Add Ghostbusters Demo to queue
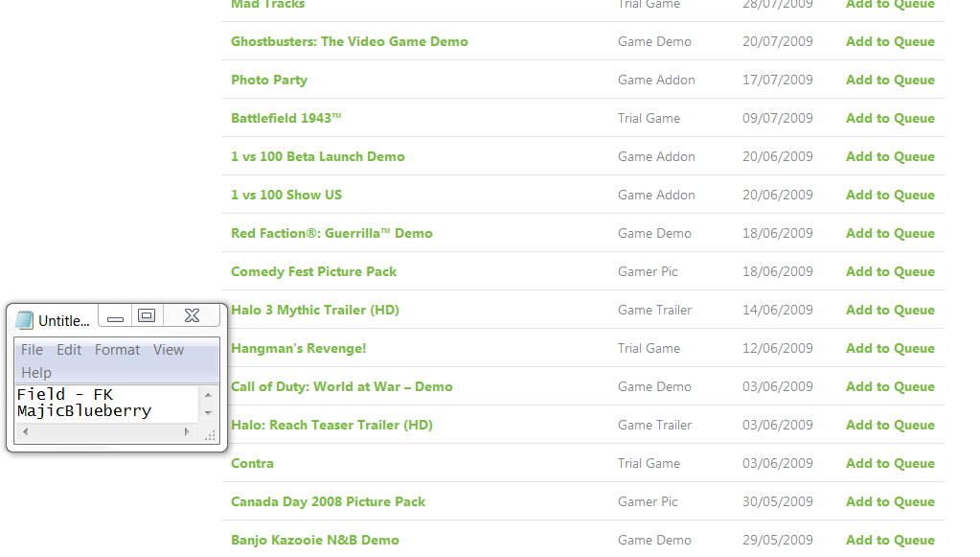This screenshot has width=980, height=557. 890,42
